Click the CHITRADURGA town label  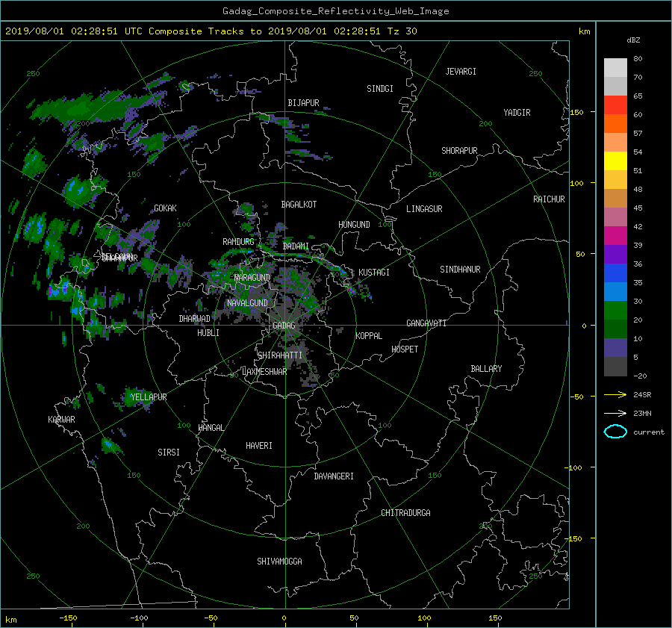pos(405,513)
